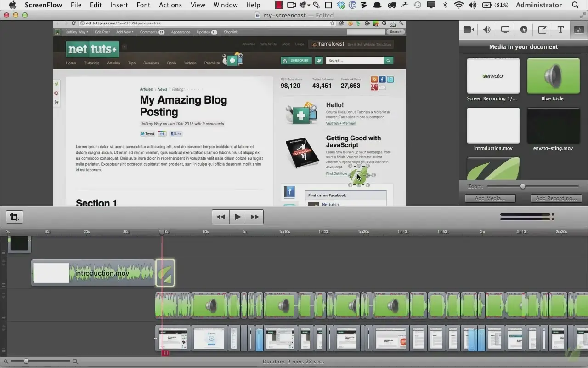Open the Audio properties tab

click(x=487, y=29)
